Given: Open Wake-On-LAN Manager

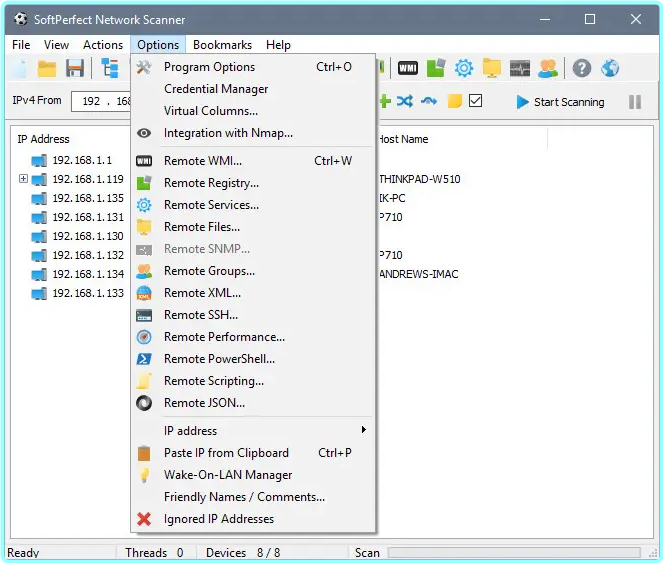Looking at the screenshot, I should click(x=253, y=475).
